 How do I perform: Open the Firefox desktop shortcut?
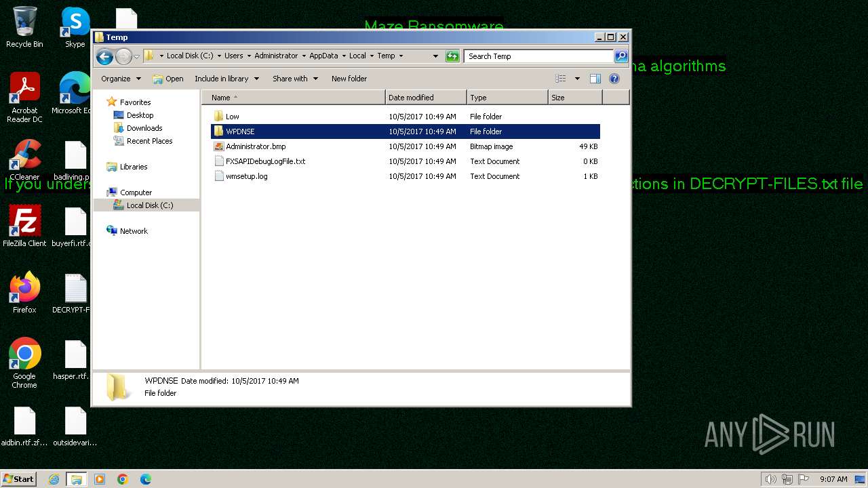click(x=24, y=293)
